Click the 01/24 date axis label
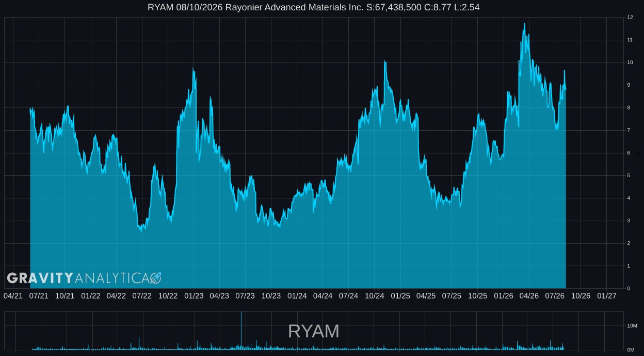Image resolution: width=644 pixels, height=356 pixels. (297, 296)
